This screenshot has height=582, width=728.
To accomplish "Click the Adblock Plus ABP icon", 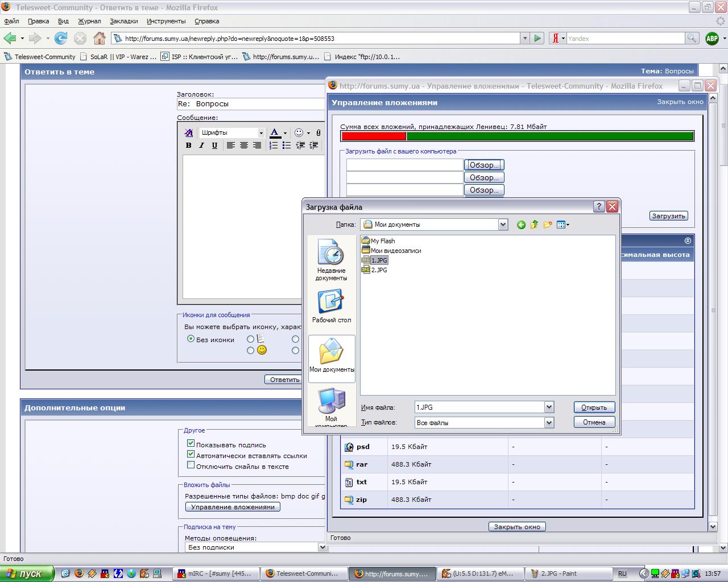I will tap(712, 39).
